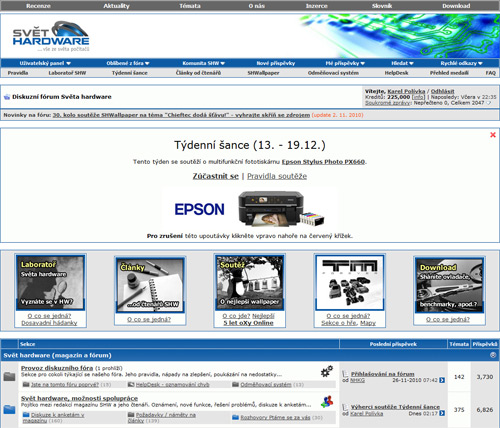The image size is (500, 428).
Task: Open the O nás menu item
Action: [257, 6]
